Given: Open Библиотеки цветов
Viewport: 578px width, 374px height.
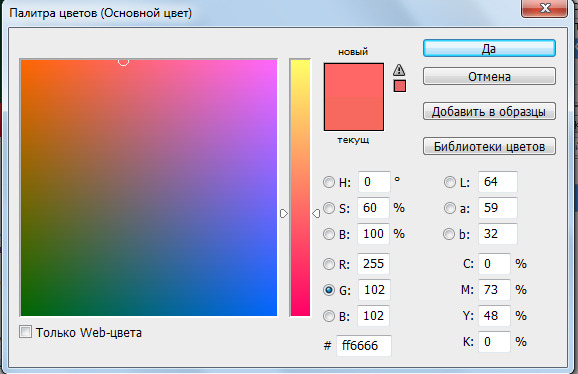Looking at the screenshot, I should (489, 146).
